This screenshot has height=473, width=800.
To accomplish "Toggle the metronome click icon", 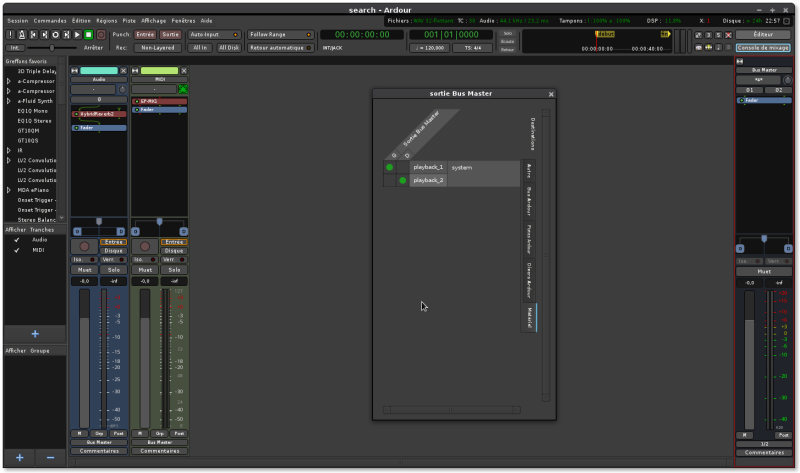I will [21, 35].
